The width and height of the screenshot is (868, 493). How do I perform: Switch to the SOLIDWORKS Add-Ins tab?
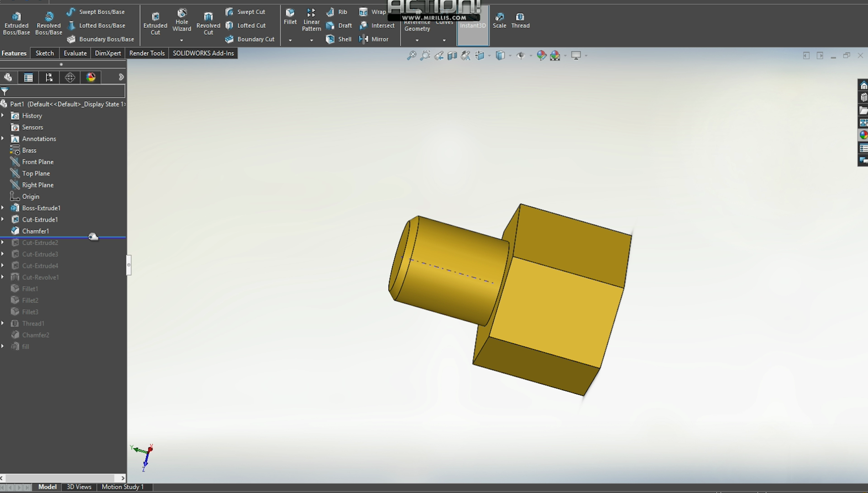click(203, 53)
